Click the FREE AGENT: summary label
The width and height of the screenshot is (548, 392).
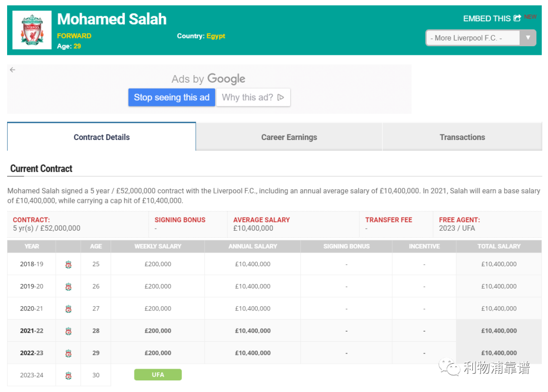coord(459,220)
